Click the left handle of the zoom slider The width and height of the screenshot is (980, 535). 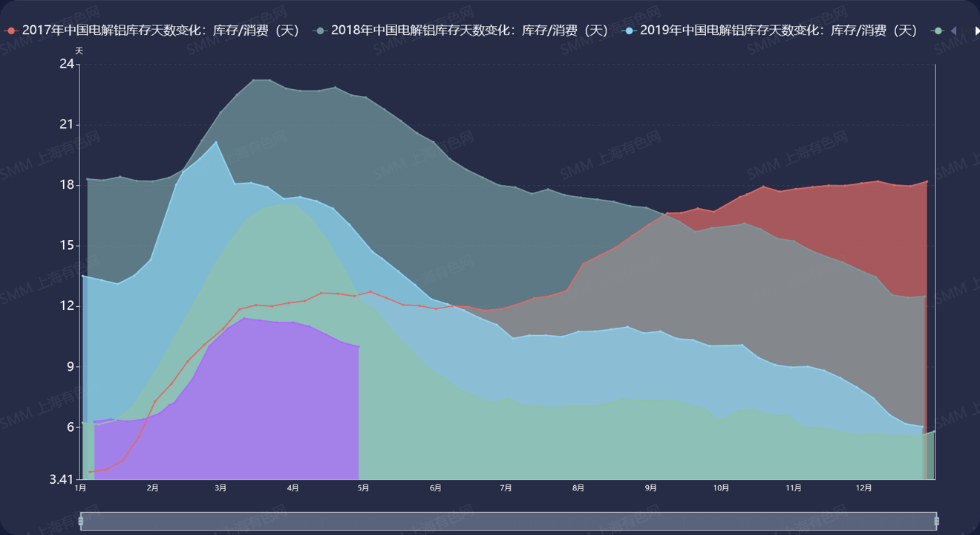pyautogui.click(x=80, y=521)
